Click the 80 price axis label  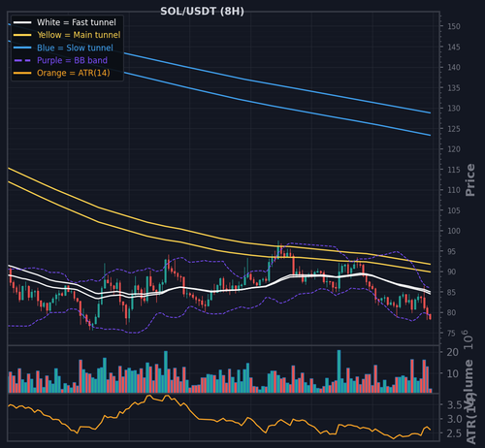[x=452, y=313]
